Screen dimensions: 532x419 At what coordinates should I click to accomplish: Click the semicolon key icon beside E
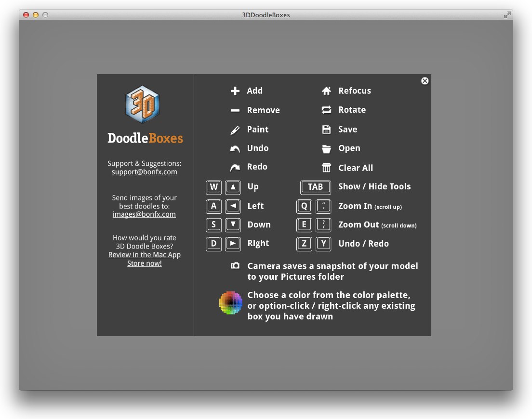coord(323,225)
